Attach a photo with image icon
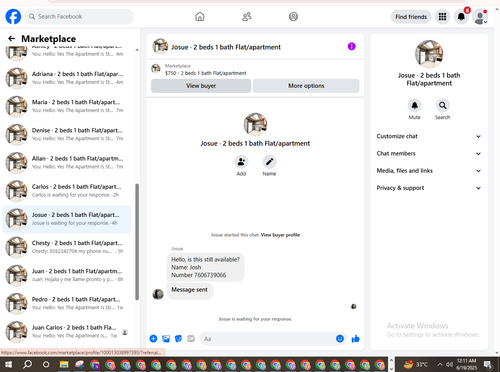The image size is (500, 372). point(166,339)
